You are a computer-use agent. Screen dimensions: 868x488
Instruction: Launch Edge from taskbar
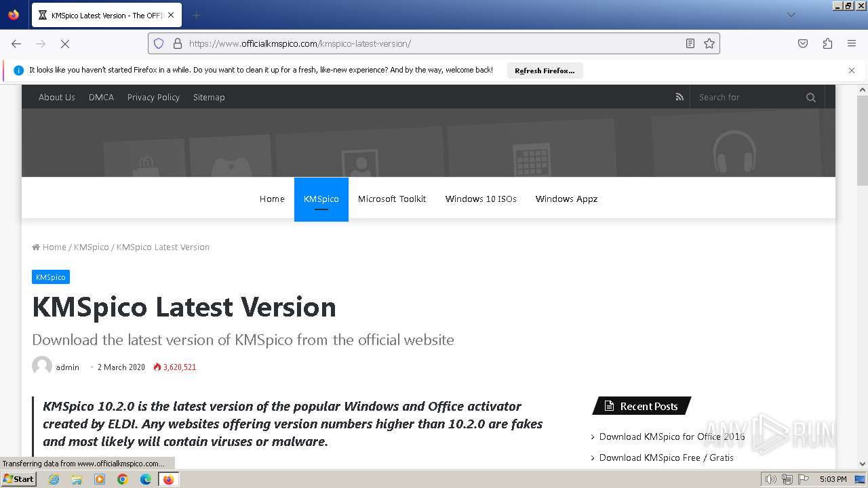click(146, 479)
